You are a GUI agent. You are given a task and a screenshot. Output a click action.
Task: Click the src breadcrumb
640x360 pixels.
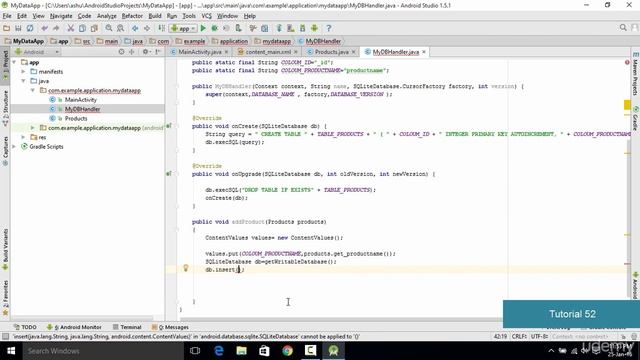86,41
